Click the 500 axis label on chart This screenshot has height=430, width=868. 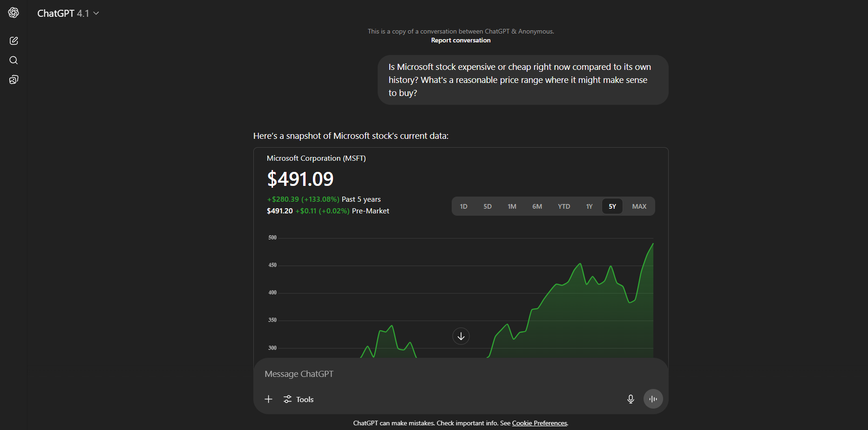coord(272,238)
